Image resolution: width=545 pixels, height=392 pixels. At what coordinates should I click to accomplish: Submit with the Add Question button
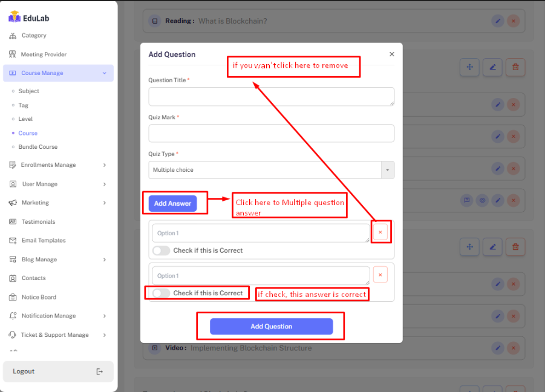pos(271,327)
